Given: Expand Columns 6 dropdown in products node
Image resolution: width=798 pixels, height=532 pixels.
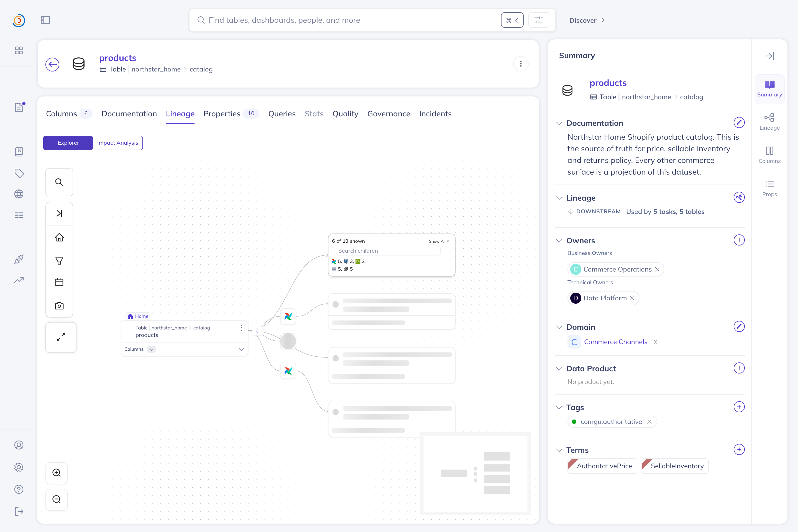Looking at the screenshot, I should click(x=241, y=349).
